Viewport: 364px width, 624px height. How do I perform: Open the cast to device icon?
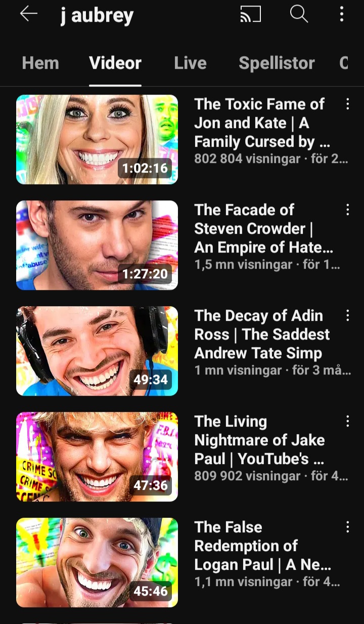pos(250,15)
